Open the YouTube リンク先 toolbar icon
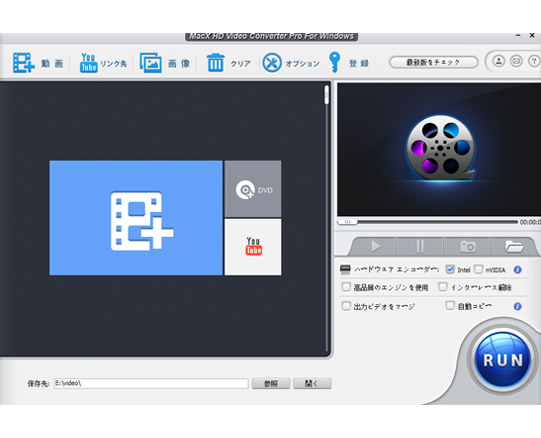The height and width of the screenshot is (438, 541). click(88, 62)
